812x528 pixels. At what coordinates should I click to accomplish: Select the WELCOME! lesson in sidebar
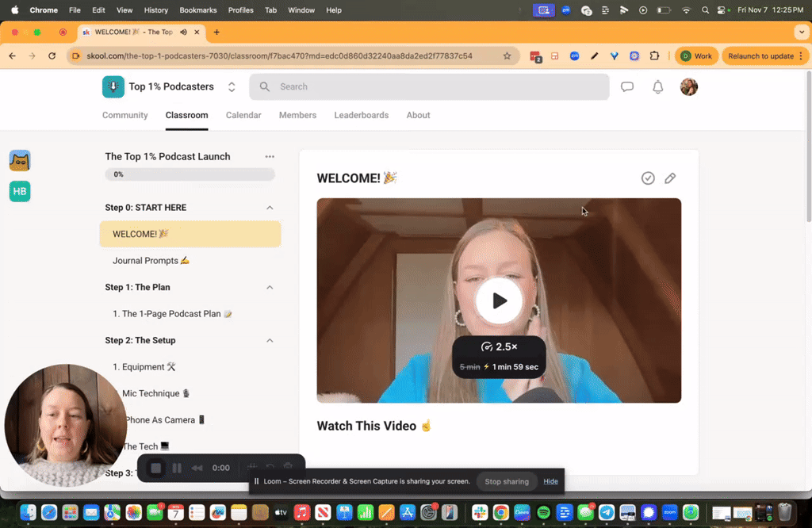pos(190,234)
